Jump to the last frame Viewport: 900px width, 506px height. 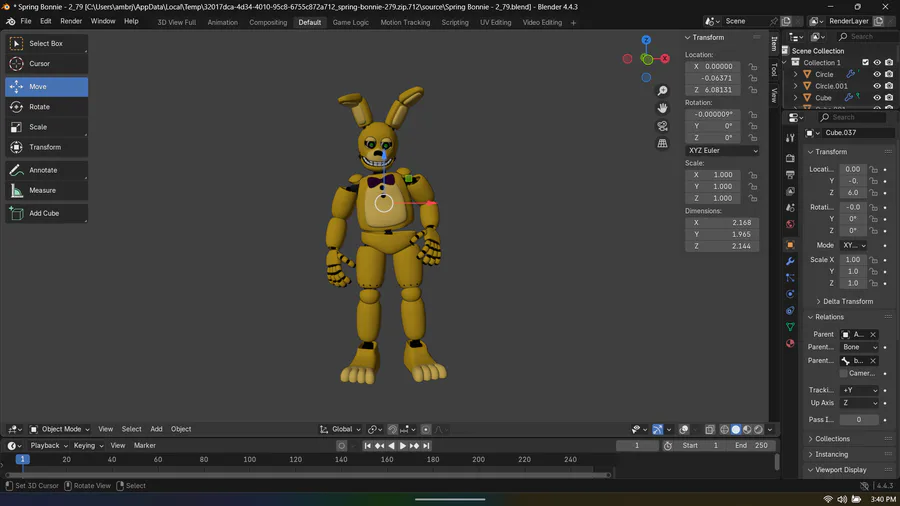(x=426, y=446)
